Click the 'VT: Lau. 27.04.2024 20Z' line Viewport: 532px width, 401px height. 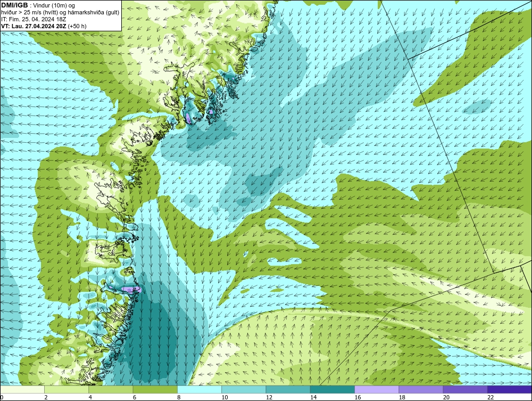(34, 26)
